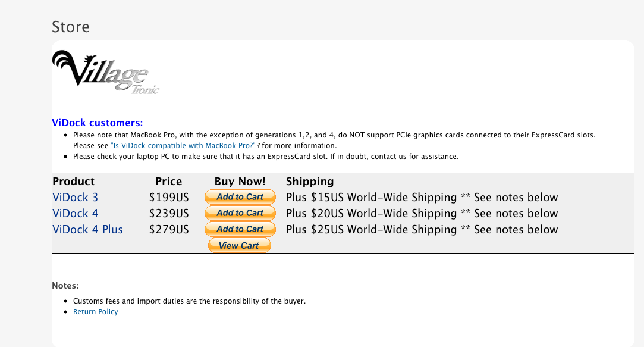Click the View Cart button
Viewport: 644px width, 347px height.
[x=240, y=245]
